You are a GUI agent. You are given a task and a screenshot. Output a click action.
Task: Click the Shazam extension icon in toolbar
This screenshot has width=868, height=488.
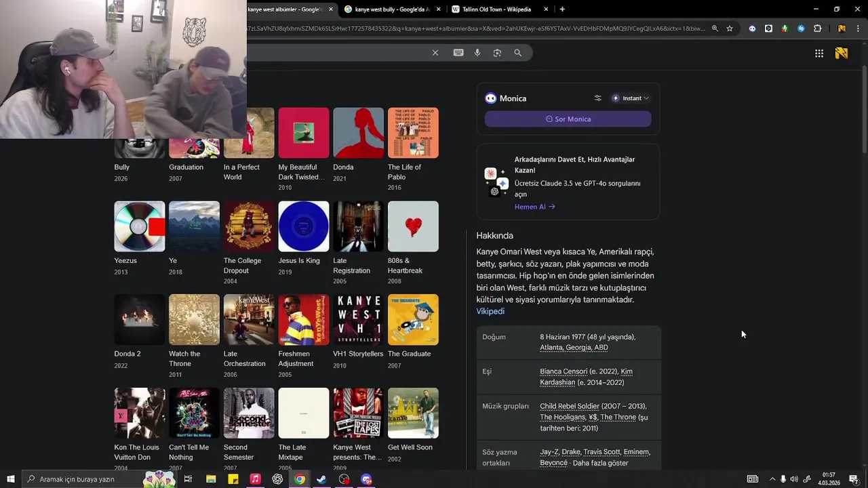click(x=801, y=28)
